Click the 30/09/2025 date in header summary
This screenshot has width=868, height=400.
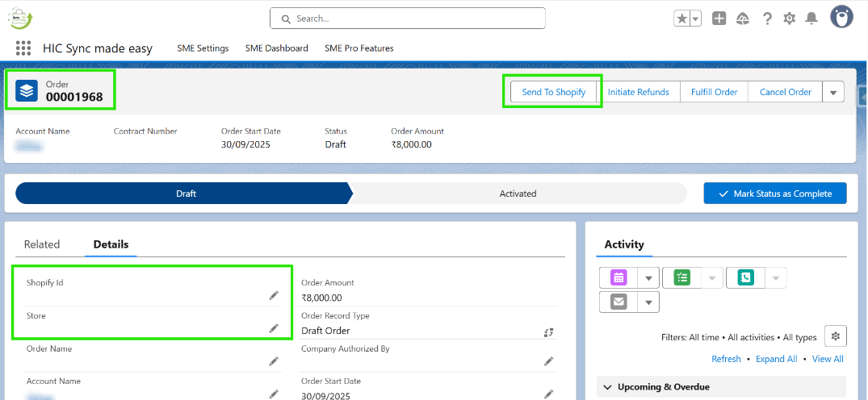[x=245, y=144]
